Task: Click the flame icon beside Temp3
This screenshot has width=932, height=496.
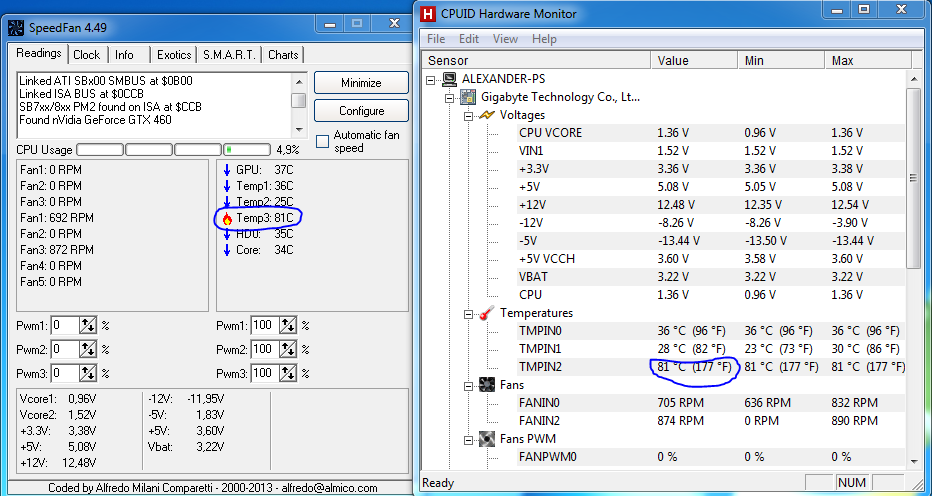Action: coord(226,218)
